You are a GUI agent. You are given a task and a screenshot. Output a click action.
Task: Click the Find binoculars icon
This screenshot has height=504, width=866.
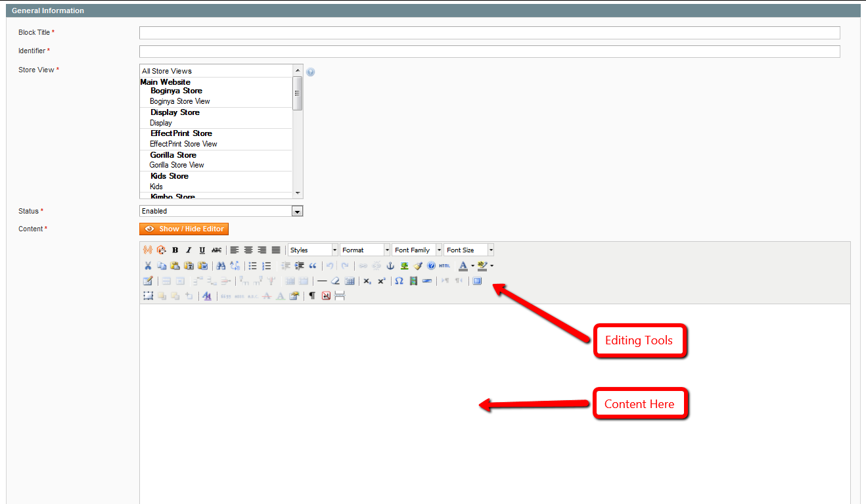tap(221, 265)
